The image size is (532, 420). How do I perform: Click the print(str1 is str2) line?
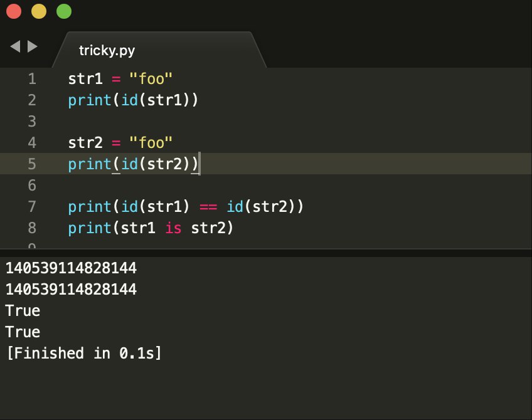151,228
